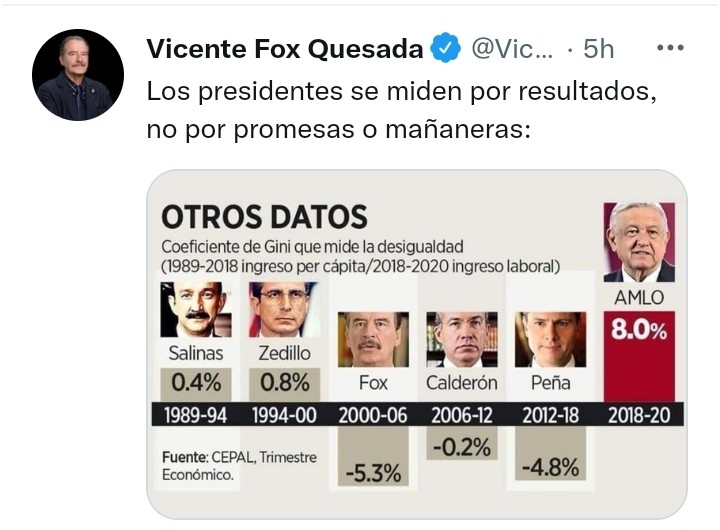
Task: Click the blue verified badge
Action: [x=444, y=48]
